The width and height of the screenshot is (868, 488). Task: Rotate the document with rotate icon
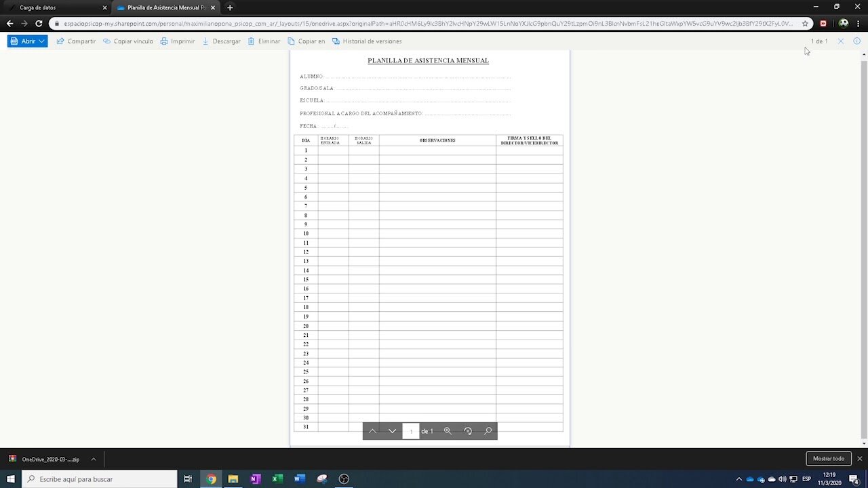click(x=468, y=431)
